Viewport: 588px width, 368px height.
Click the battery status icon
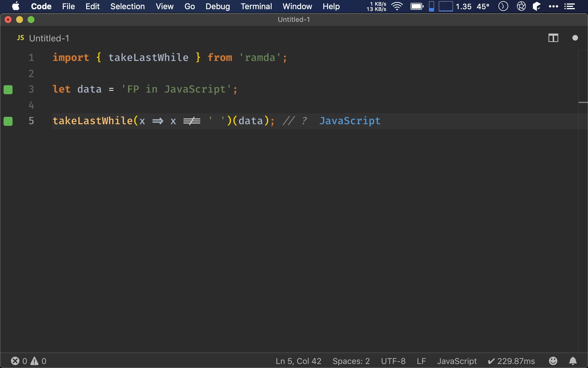click(417, 6)
